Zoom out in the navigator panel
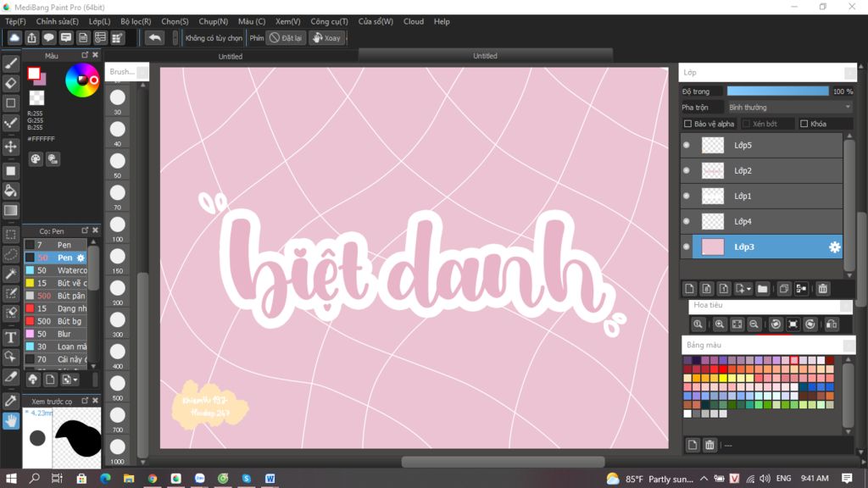 tap(754, 324)
